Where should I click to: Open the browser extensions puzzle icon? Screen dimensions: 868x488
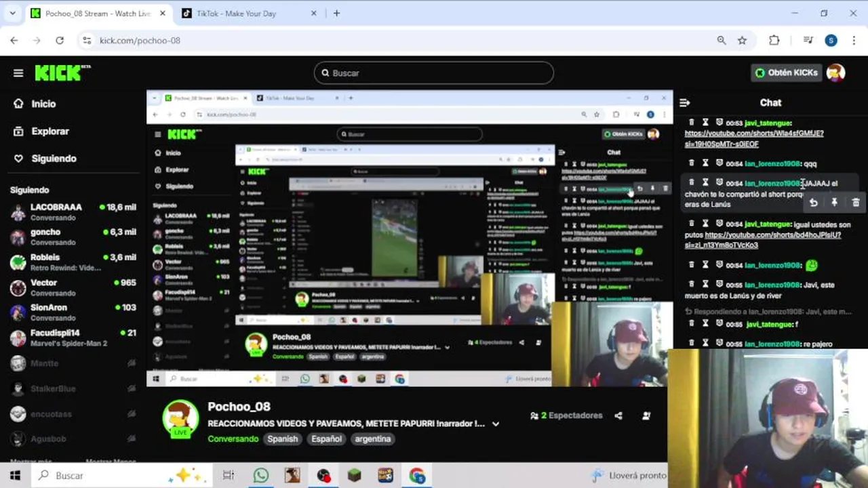pyautogui.click(x=774, y=41)
